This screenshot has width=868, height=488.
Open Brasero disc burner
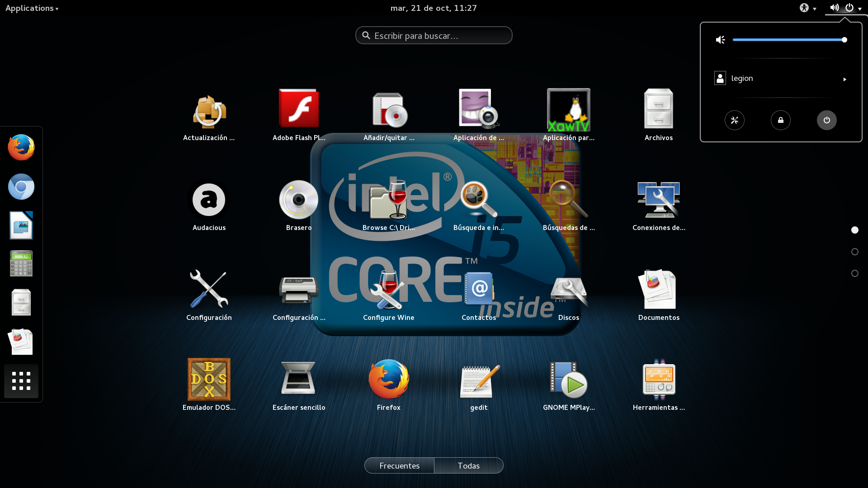299,206
